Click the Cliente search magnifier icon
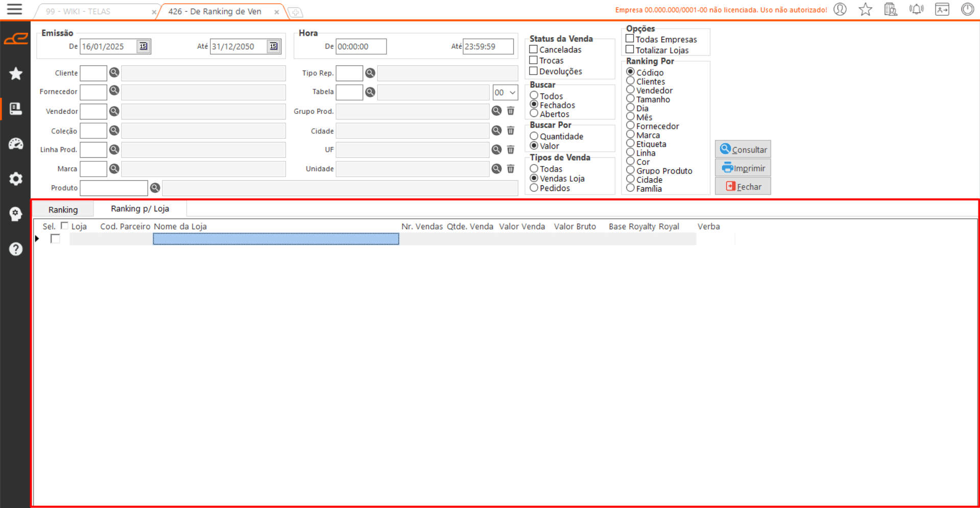This screenshot has height=508, width=980. (114, 73)
